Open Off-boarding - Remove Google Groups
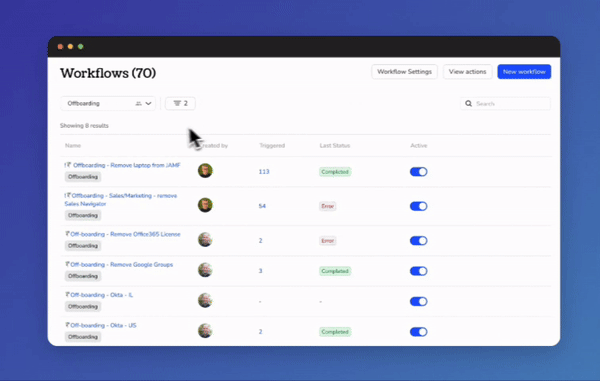The image size is (600, 381). pos(121,264)
